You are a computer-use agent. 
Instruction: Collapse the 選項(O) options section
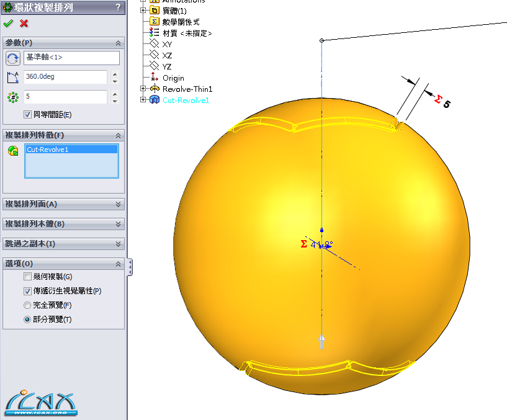pyautogui.click(x=118, y=264)
